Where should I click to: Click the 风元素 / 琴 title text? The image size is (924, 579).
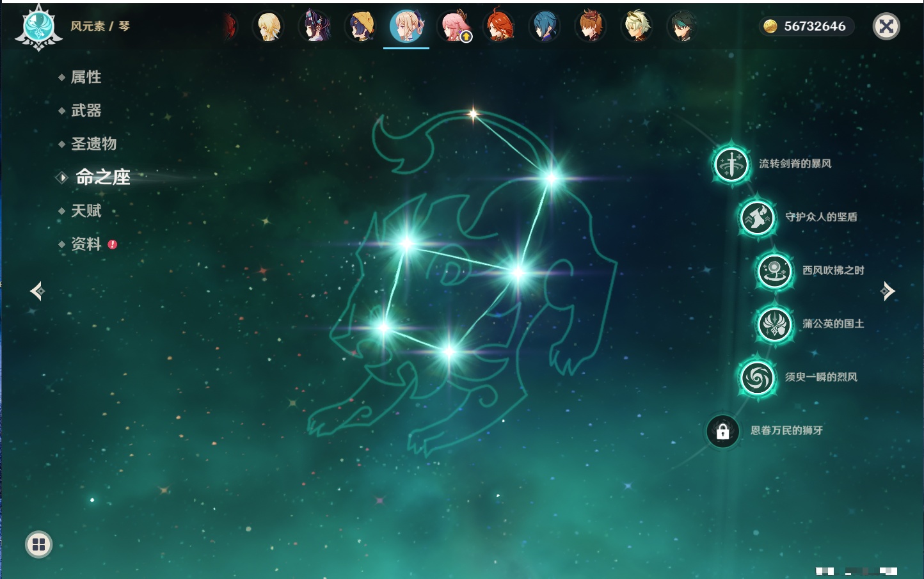point(100,26)
